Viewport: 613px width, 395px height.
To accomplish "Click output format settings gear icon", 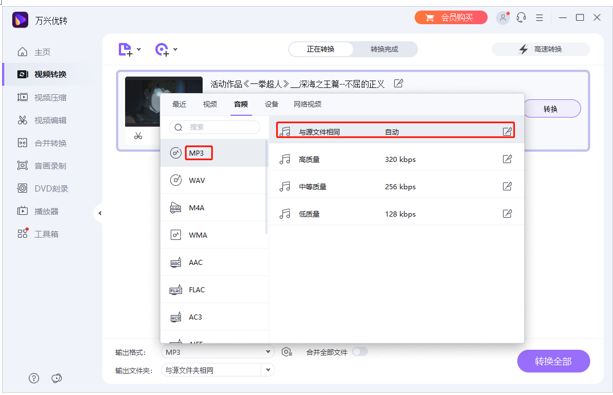I will 287,352.
